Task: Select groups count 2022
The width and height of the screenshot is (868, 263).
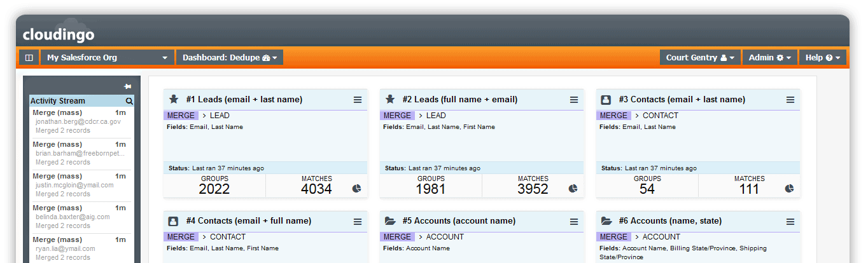Action: coord(214,189)
